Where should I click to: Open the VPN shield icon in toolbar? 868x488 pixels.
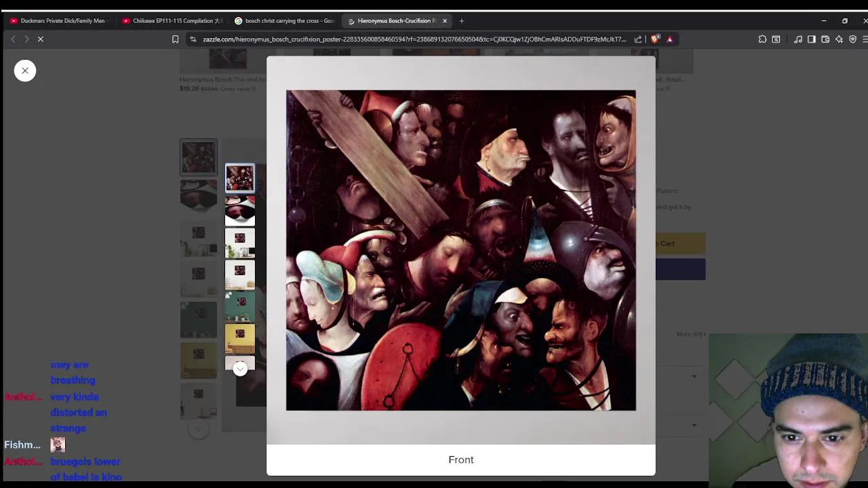pos(852,39)
